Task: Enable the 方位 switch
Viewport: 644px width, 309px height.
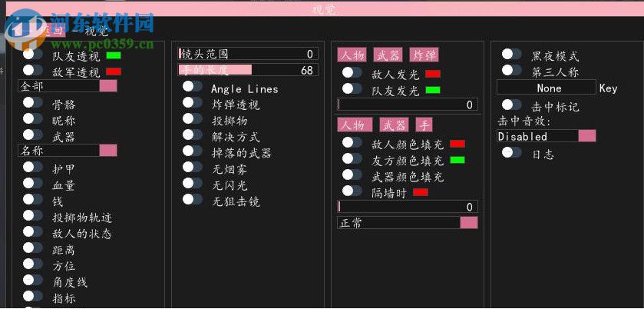Action: 33,264
